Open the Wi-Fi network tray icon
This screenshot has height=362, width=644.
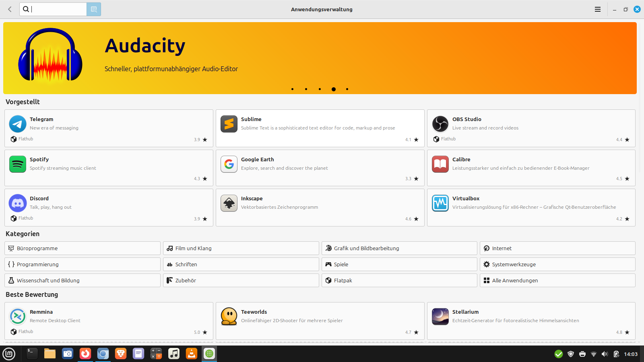pyautogui.click(x=593, y=354)
